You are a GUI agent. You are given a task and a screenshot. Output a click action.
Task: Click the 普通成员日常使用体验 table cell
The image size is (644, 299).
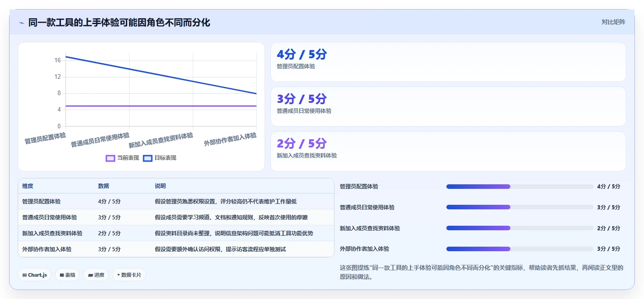[x=50, y=217]
